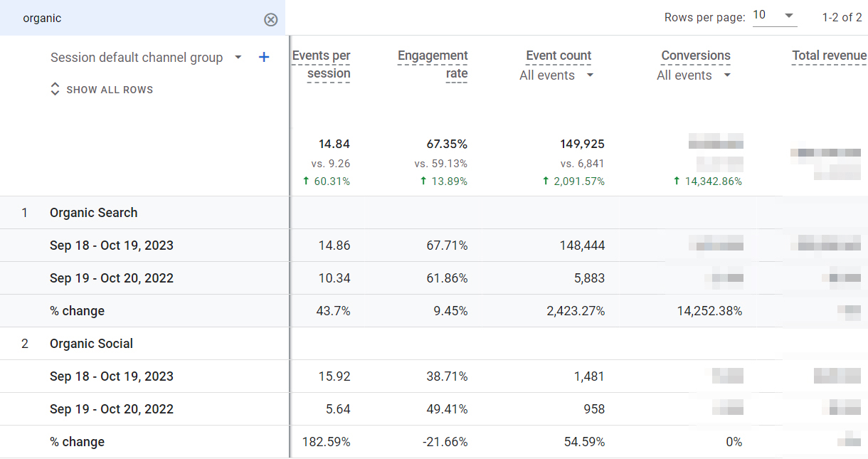The image size is (868, 459).
Task: Click the organic search input field
Action: pyautogui.click(x=135, y=19)
